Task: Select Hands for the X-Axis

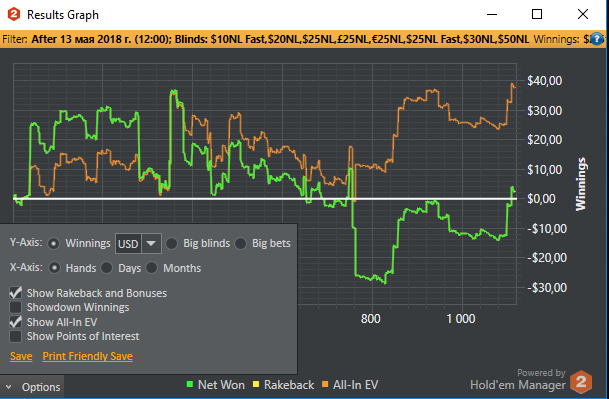Action: coord(54,268)
